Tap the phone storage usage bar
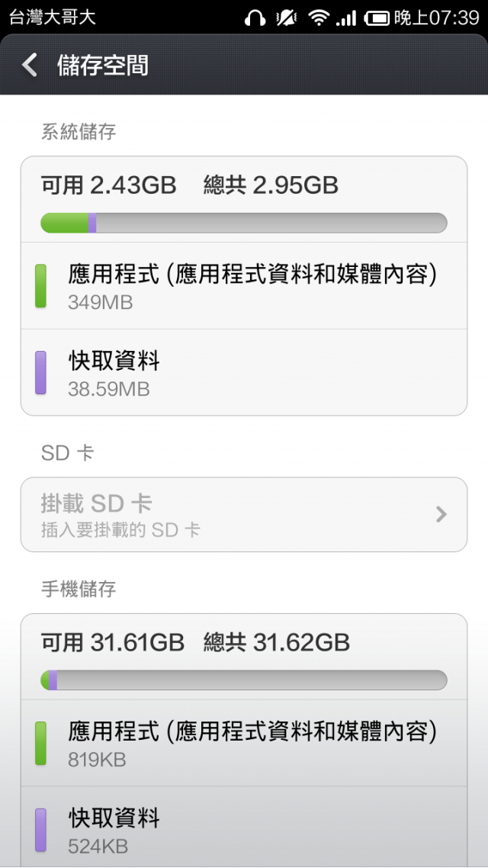This screenshot has width=488, height=868. (244, 680)
